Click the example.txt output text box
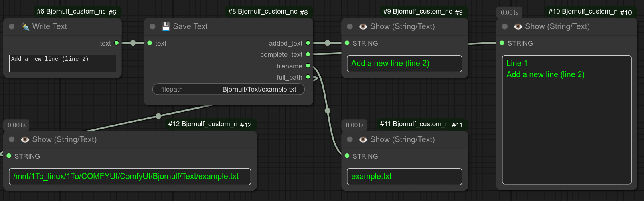644x201 pixels. click(x=404, y=177)
